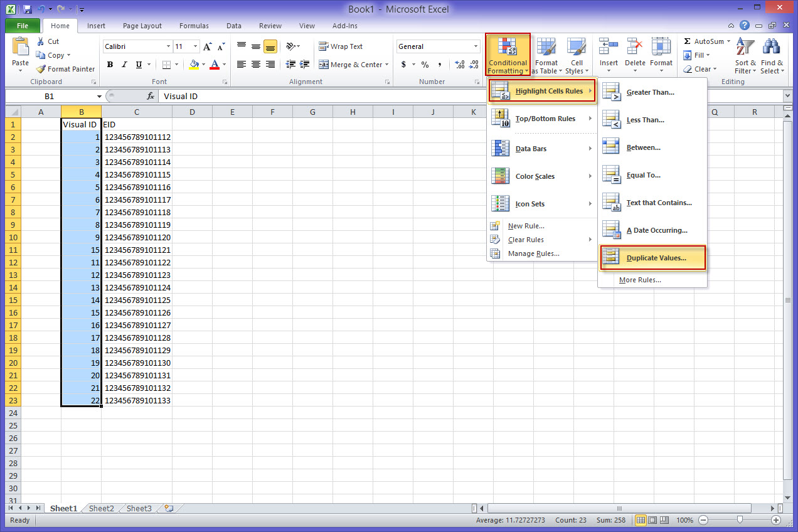Open the Orientation text angle icon
The height and width of the screenshot is (532, 798).
click(290, 46)
